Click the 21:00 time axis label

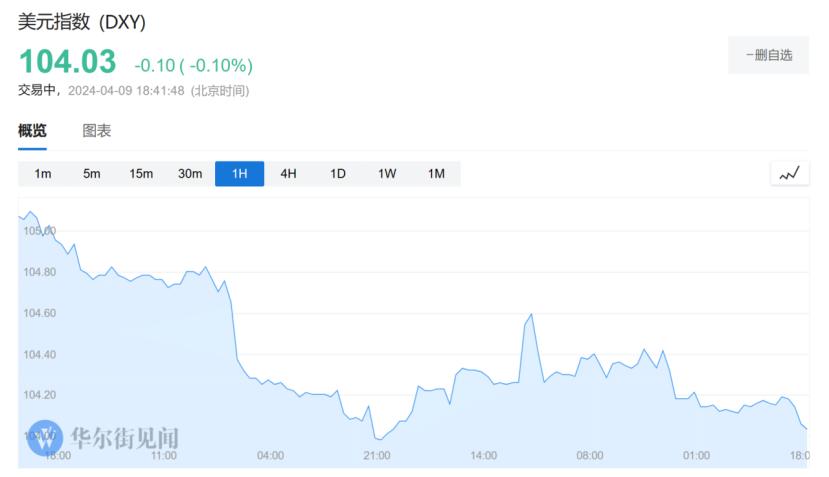tap(377, 456)
